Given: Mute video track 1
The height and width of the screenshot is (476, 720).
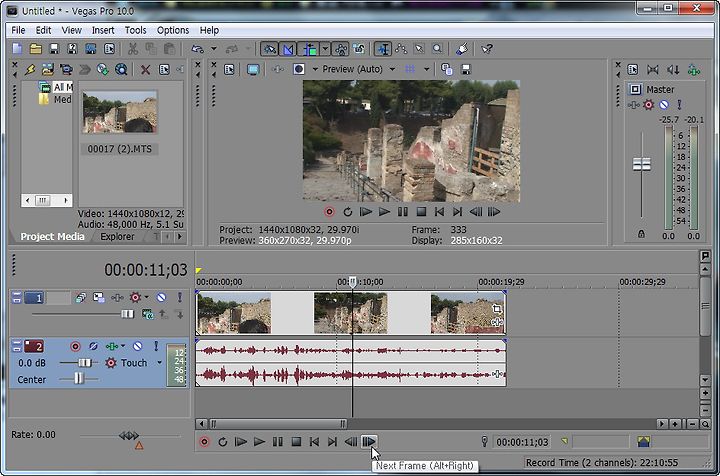Looking at the screenshot, I should 161,297.
